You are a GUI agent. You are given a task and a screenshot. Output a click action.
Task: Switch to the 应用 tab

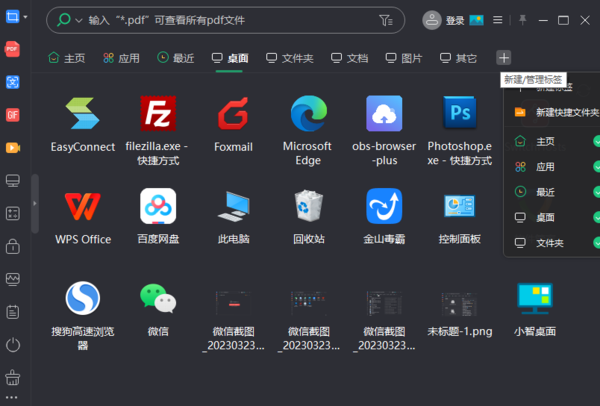point(121,58)
